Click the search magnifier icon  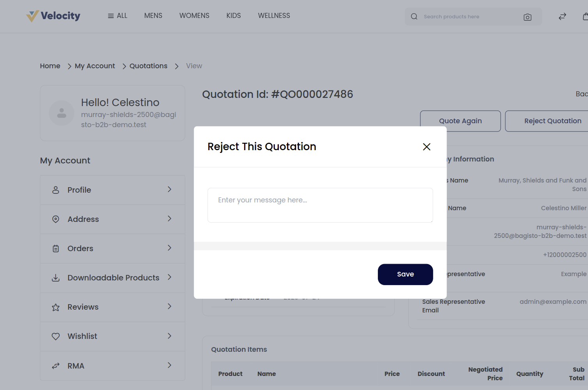pyautogui.click(x=414, y=16)
